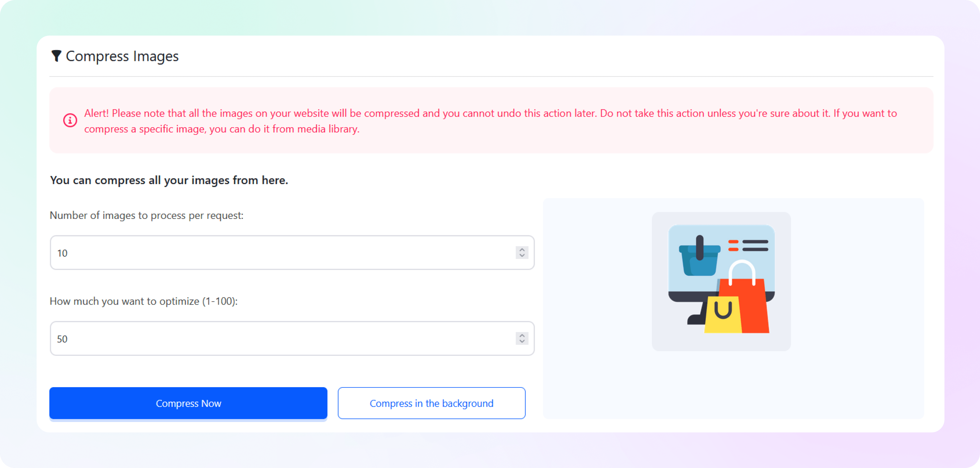Decrease images per request with down arrow

pos(522,256)
